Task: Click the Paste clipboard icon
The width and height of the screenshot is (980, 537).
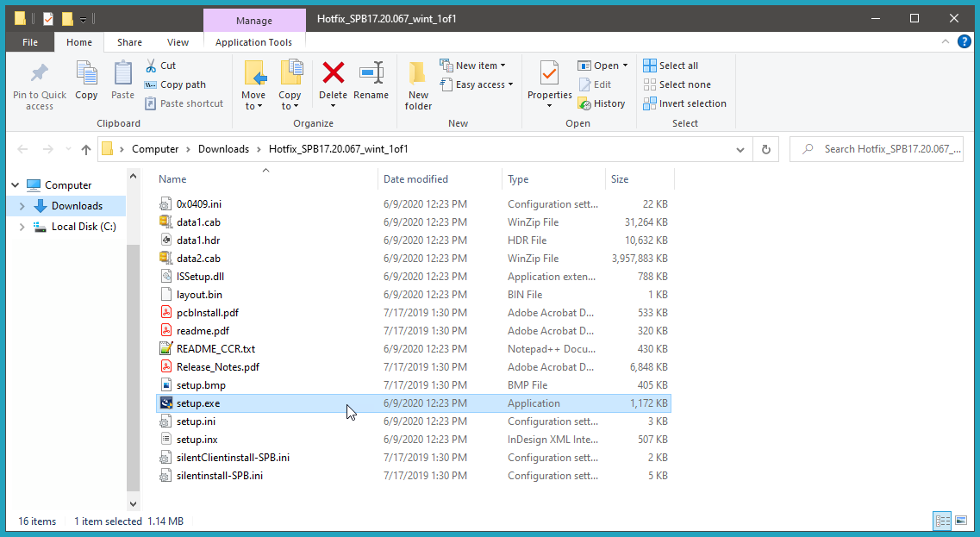Action: pos(123,75)
